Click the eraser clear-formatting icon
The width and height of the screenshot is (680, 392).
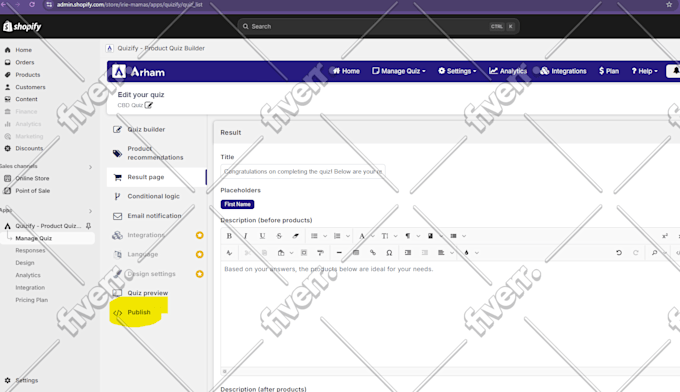pyautogui.click(x=295, y=236)
